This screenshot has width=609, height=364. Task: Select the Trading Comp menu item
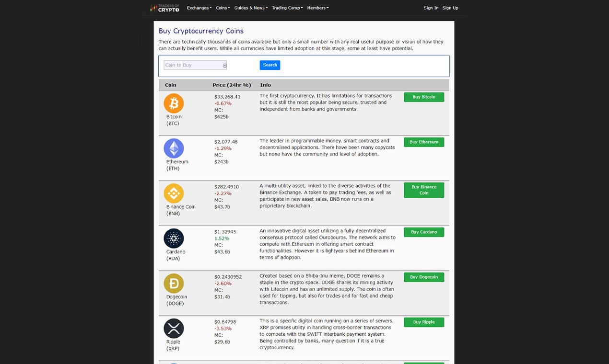[x=287, y=8]
